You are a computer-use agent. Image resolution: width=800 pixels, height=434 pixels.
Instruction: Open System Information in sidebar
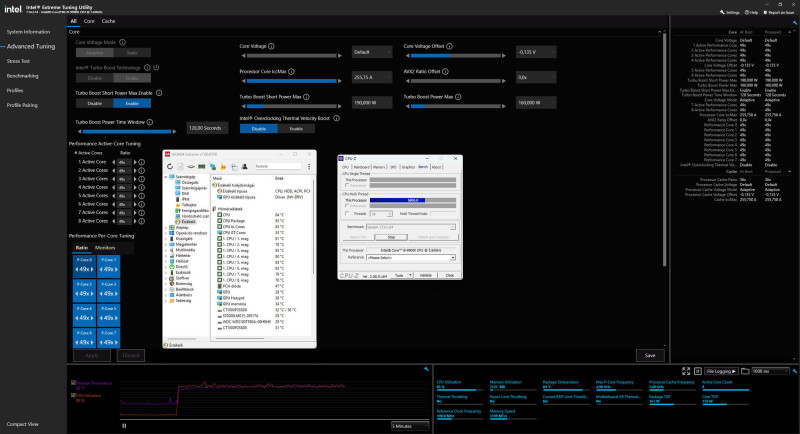click(28, 32)
